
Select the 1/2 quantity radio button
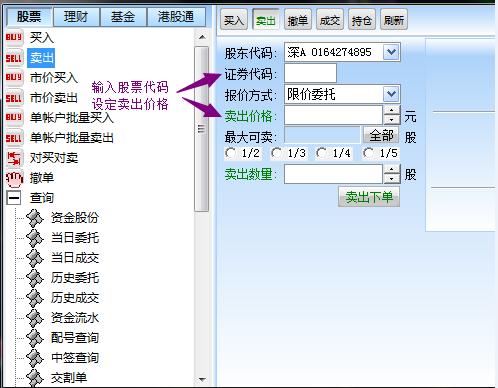(x=230, y=153)
